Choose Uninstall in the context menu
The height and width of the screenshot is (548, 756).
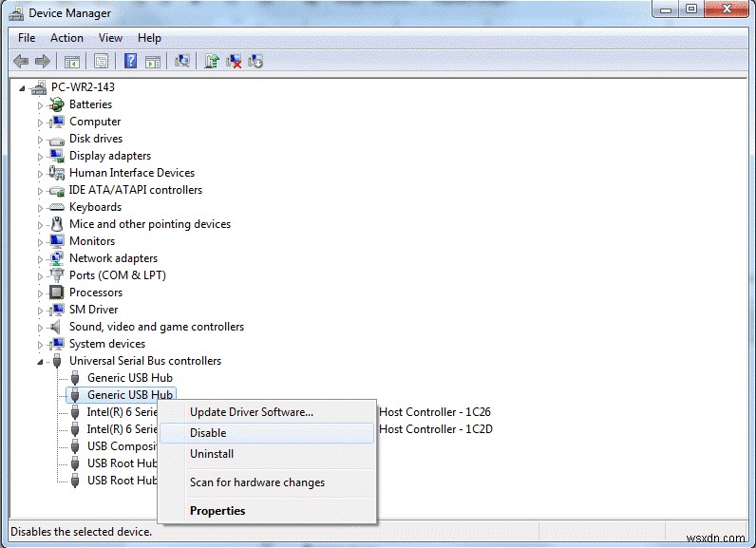266,454
